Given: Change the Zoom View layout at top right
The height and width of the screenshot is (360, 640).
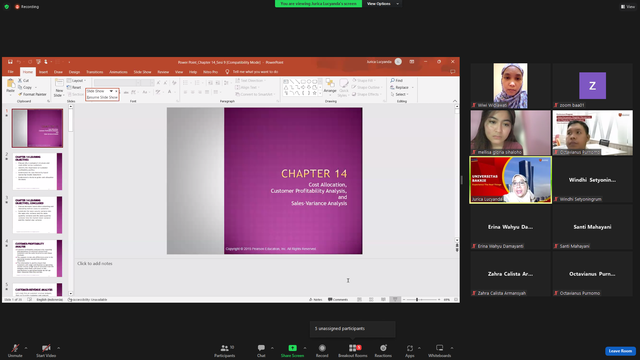Looking at the screenshot, I should 628,7.
